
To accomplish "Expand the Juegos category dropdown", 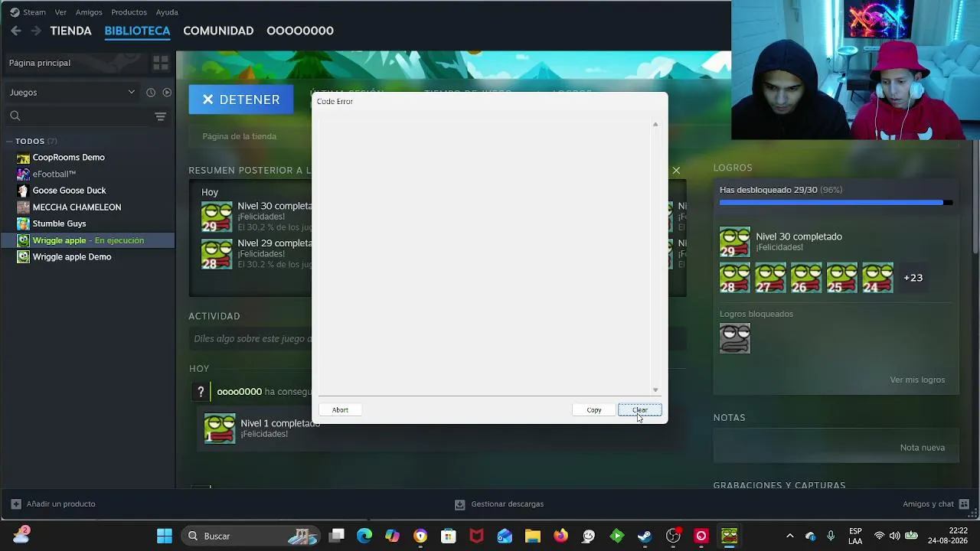I will click(x=72, y=93).
